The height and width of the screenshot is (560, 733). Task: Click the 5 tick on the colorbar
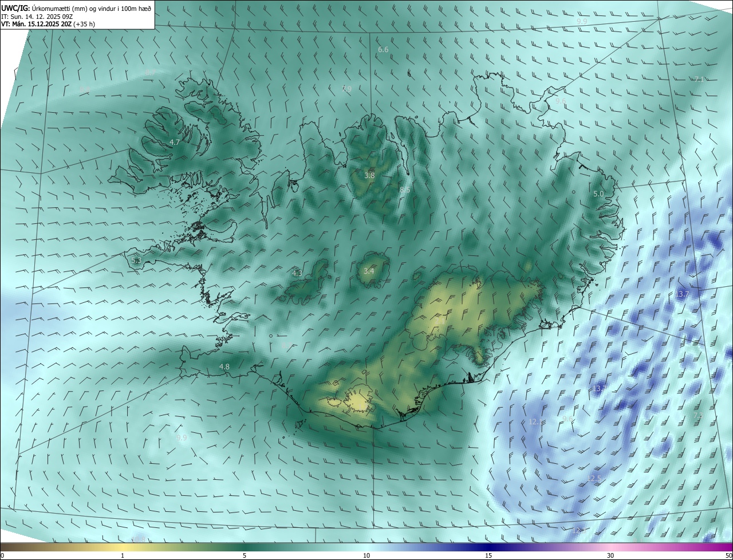(245, 556)
